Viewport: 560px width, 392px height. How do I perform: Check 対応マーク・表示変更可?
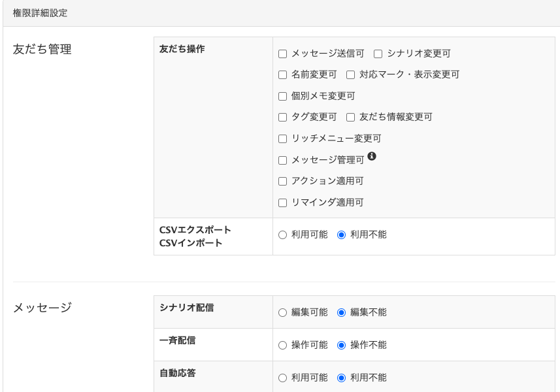[x=349, y=74]
